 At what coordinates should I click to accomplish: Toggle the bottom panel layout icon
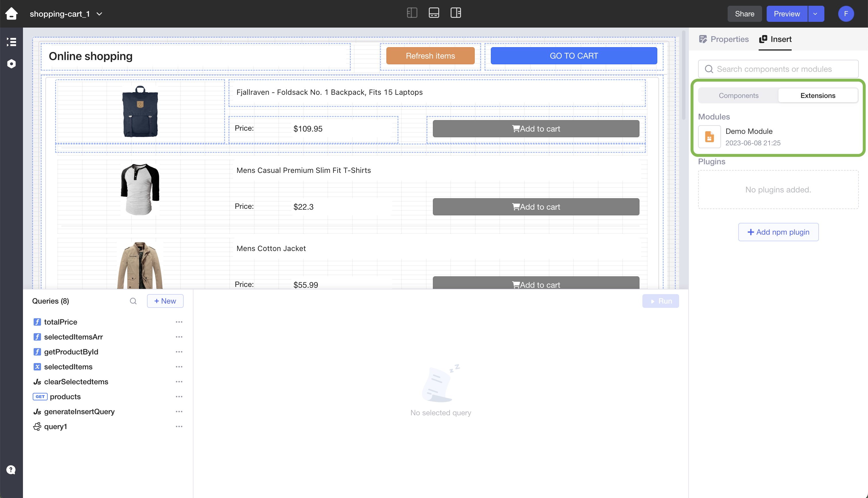[x=434, y=13]
